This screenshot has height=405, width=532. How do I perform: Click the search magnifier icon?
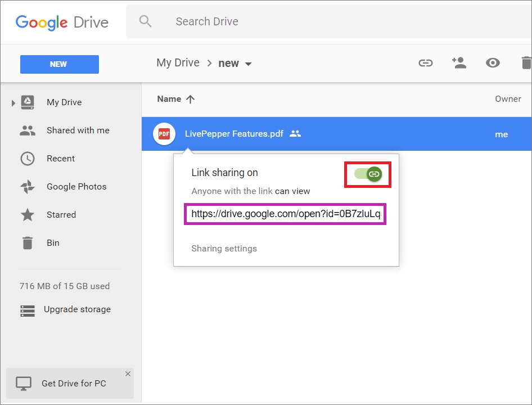coord(145,21)
